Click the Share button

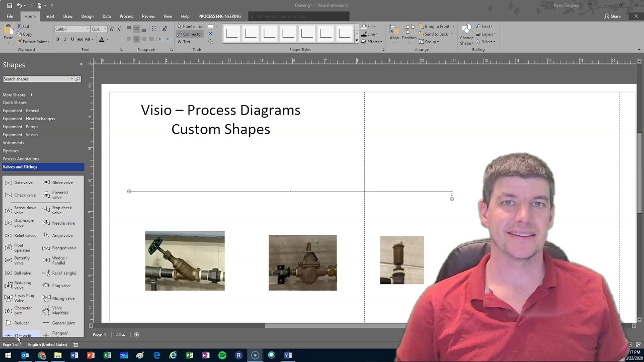(612, 16)
